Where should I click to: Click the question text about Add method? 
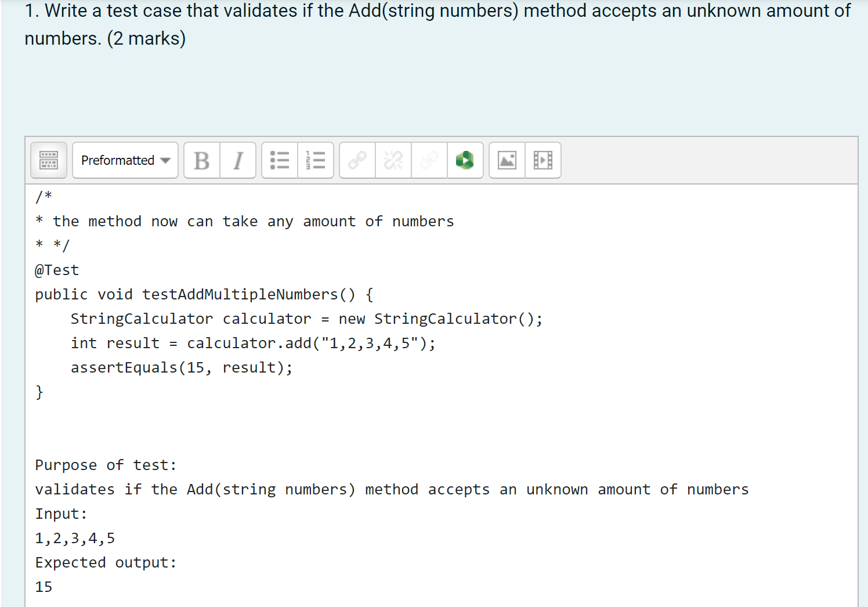coord(437,24)
